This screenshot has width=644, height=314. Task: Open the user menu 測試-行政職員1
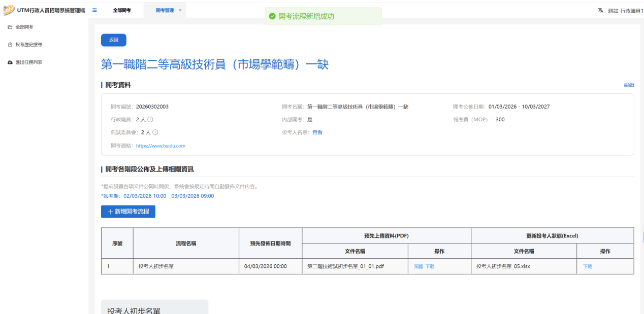pos(625,10)
